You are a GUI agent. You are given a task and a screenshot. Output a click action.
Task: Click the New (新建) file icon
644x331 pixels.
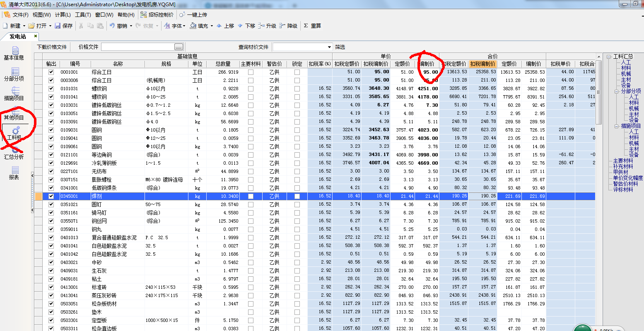tap(5, 26)
